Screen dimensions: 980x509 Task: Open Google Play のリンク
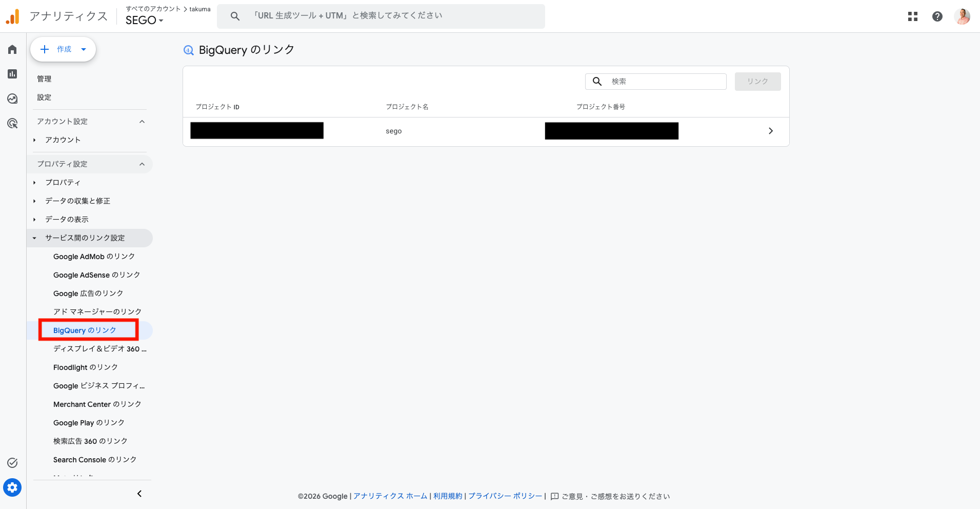(89, 423)
